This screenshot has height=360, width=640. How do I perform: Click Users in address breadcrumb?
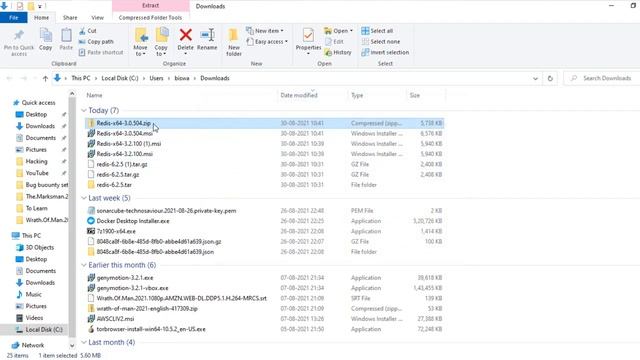point(156,78)
